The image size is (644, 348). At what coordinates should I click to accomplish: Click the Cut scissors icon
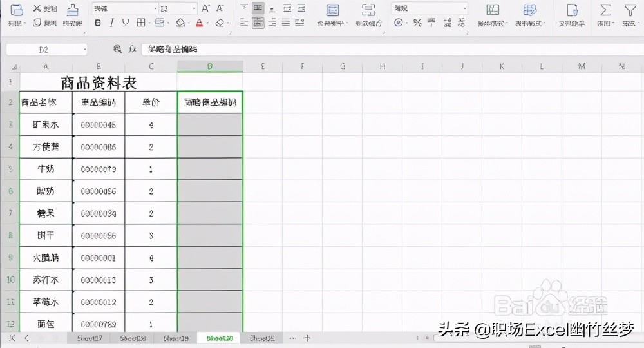click(x=37, y=8)
